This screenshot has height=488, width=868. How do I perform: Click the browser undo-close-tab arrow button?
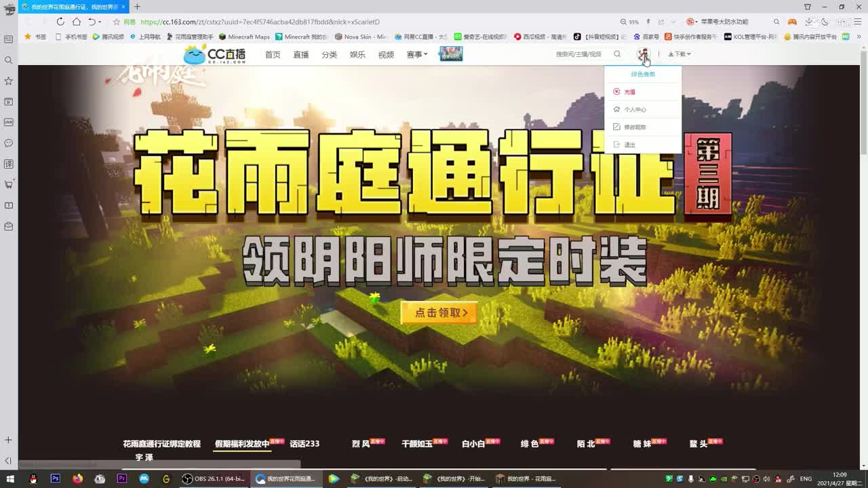point(92,22)
